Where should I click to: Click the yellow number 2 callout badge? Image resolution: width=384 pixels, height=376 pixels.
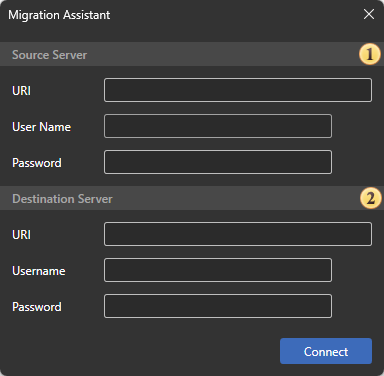pyautogui.click(x=370, y=198)
